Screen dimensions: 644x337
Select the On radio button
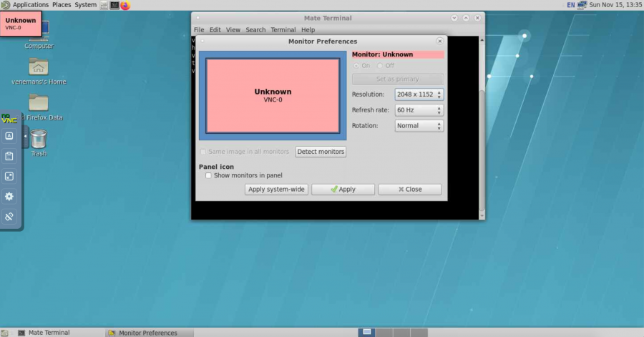356,66
